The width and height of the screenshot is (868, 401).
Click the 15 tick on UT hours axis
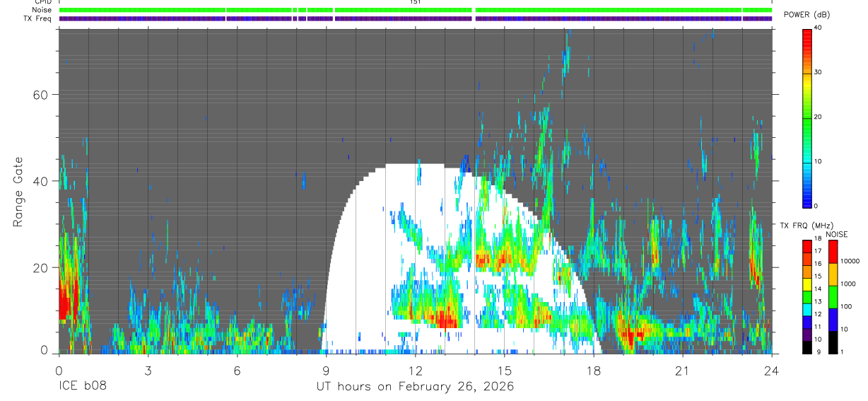[x=505, y=371]
